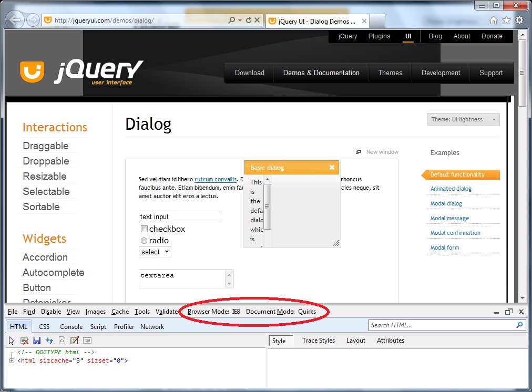Click the clear browser cache icon in dev tools

point(24,341)
